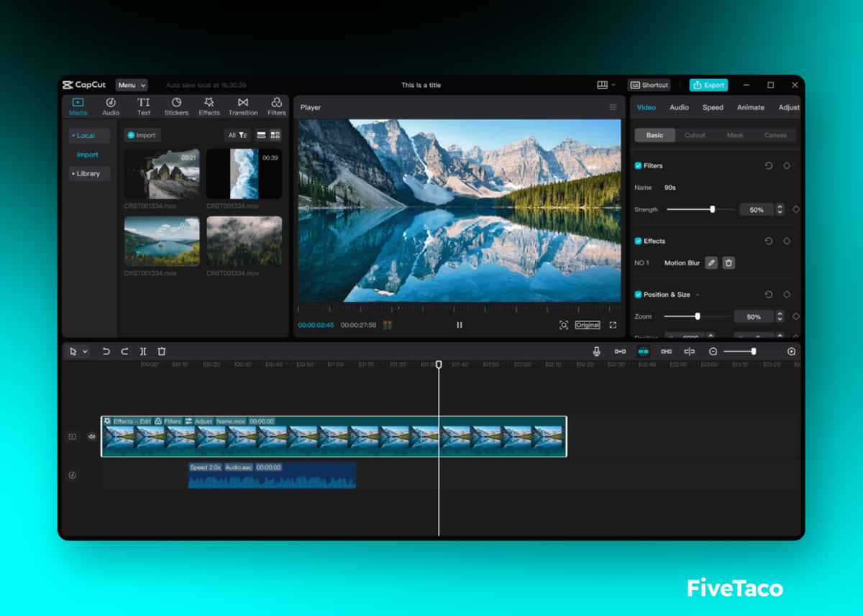Open the Animate tab
Image resolution: width=863 pixels, height=616 pixels.
tap(751, 107)
